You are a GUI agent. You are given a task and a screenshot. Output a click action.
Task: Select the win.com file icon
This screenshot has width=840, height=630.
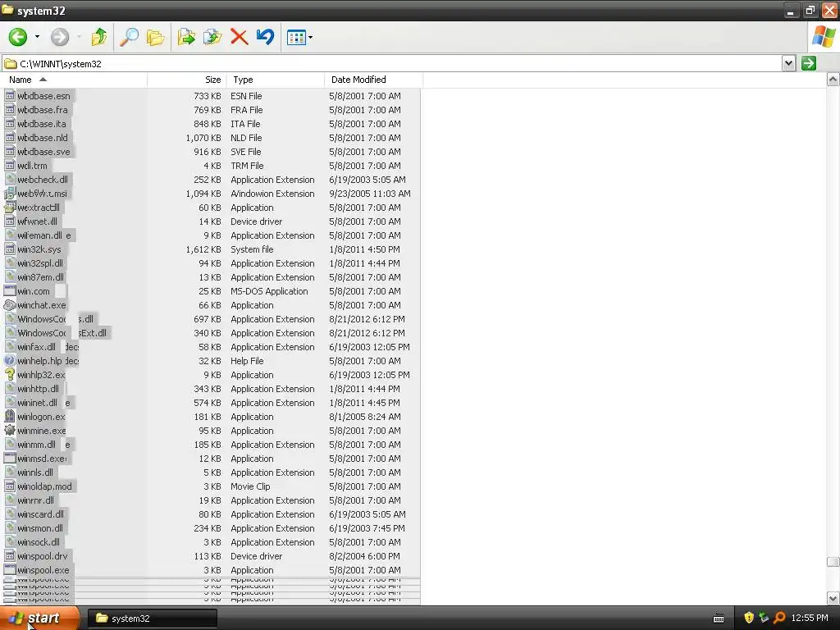(9, 291)
